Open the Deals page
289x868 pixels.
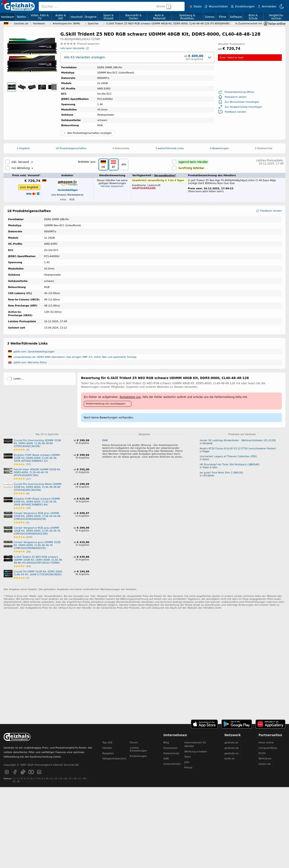(195, 6)
